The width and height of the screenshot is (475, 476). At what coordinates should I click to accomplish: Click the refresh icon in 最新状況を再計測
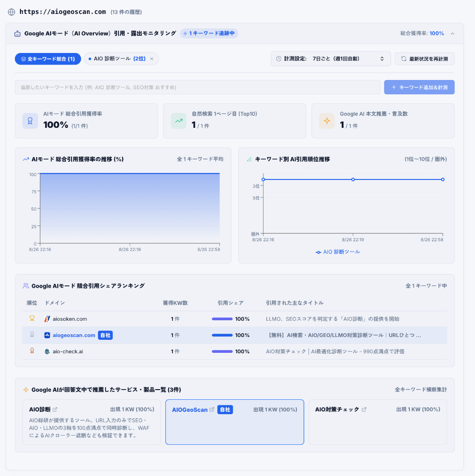[404, 59]
